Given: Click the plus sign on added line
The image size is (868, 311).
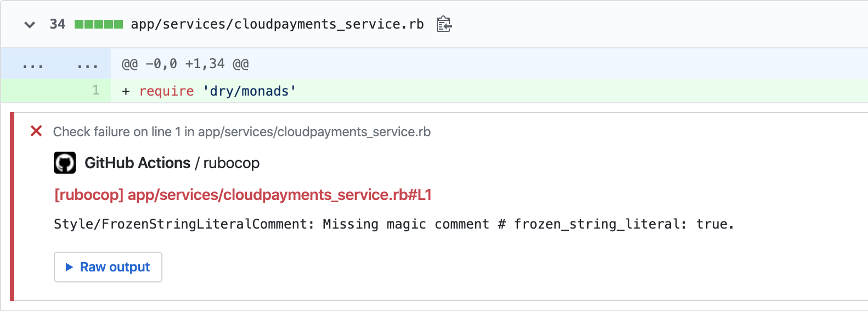Looking at the screenshot, I should pyautogui.click(x=126, y=91).
